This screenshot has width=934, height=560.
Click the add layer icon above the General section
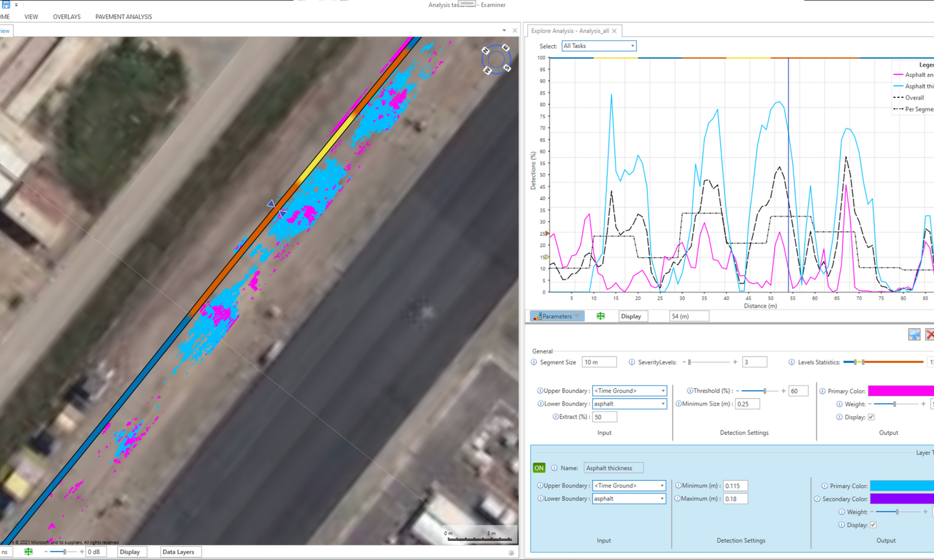(914, 334)
